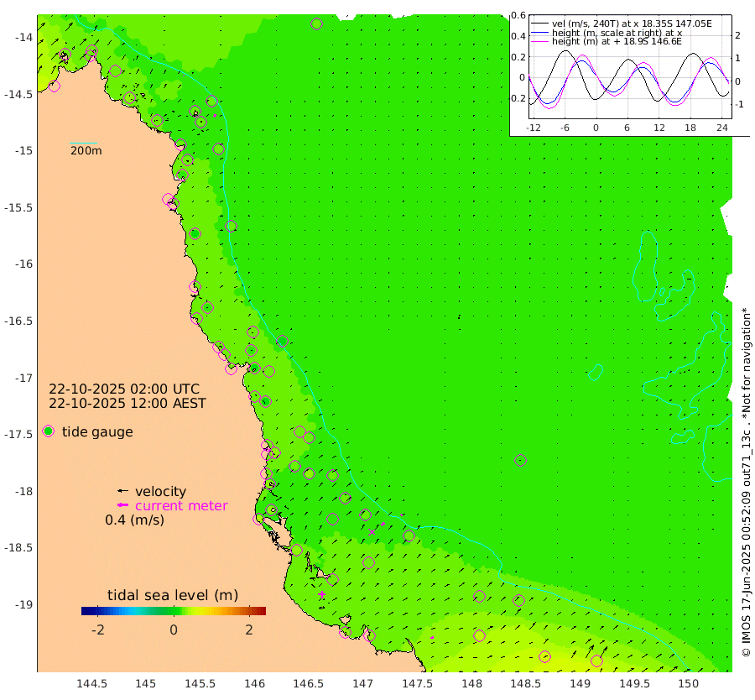Click the '144.5' longitude axis label
The height and width of the screenshot is (700, 755).
coord(91,683)
